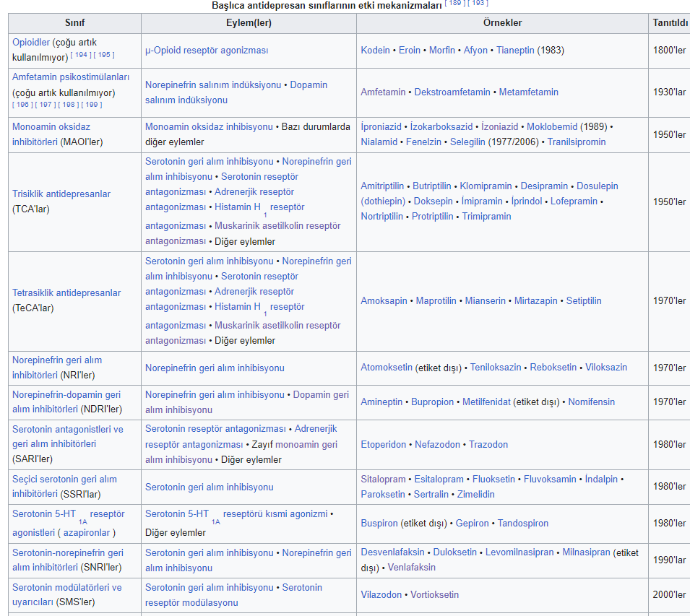Open the Mirtazapin link

pos(536,300)
